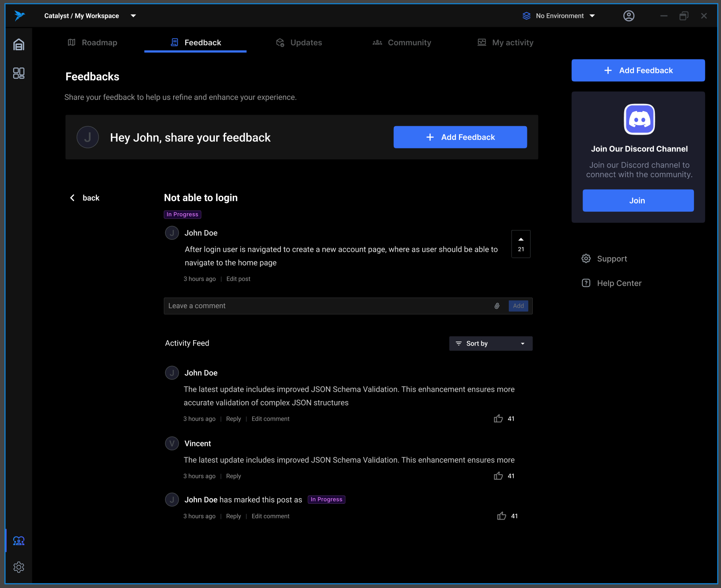Open the settings gear in sidebar
721x588 pixels.
click(x=19, y=567)
